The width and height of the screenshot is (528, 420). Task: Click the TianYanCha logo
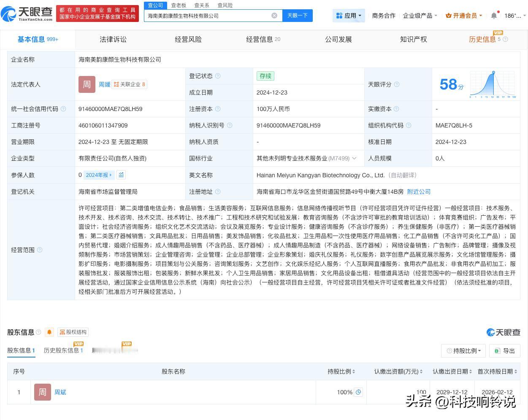pyautogui.click(x=27, y=14)
